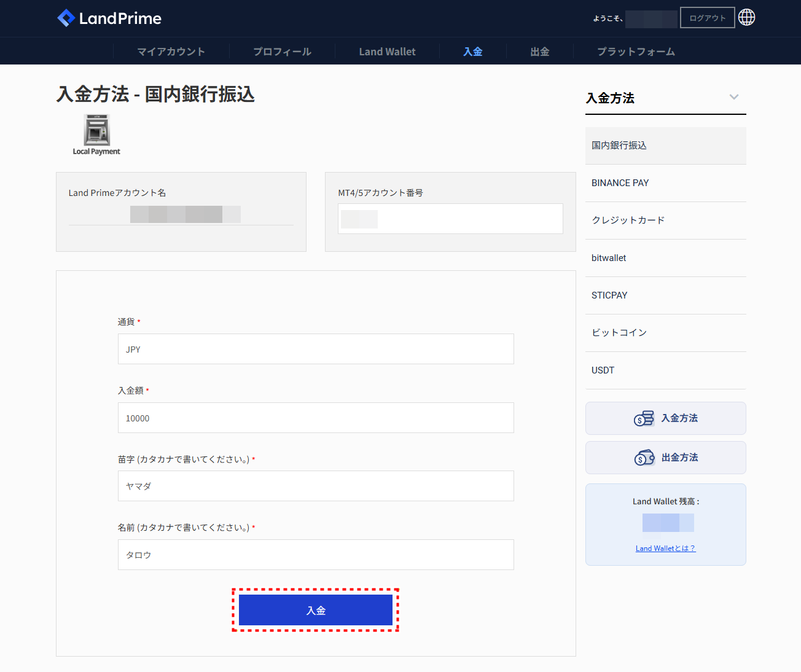Click the 入金方法 button with coin icon
Image resolution: width=801 pixels, height=672 pixels.
(666, 418)
